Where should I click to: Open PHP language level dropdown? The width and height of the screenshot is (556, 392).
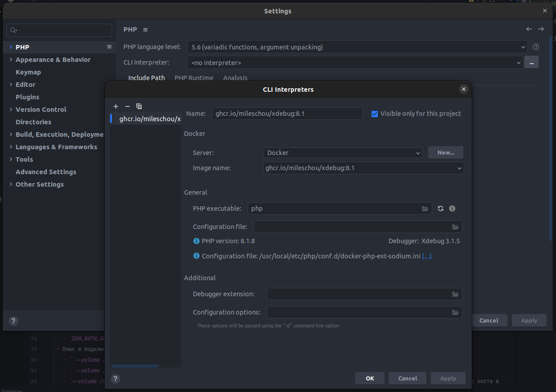(x=523, y=47)
